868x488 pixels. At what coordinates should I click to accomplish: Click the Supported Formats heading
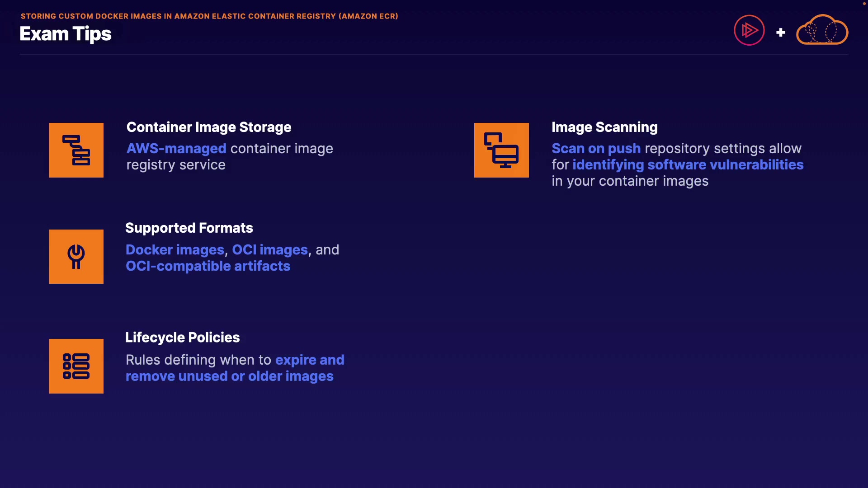[189, 228]
